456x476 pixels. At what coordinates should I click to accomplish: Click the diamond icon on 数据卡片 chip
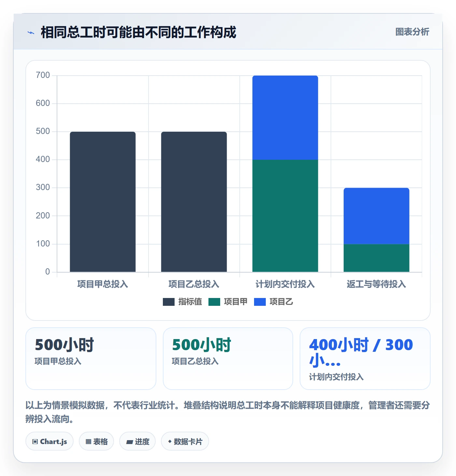[170, 441]
